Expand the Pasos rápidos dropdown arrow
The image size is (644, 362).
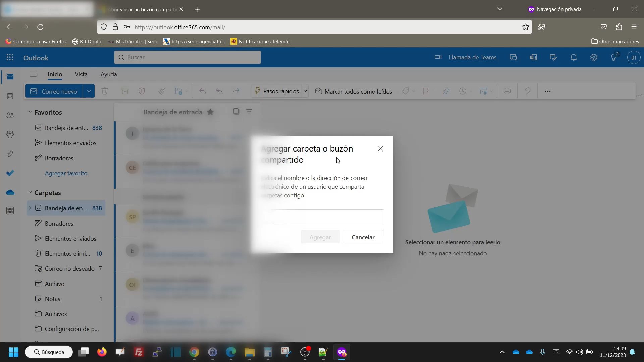(305, 91)
